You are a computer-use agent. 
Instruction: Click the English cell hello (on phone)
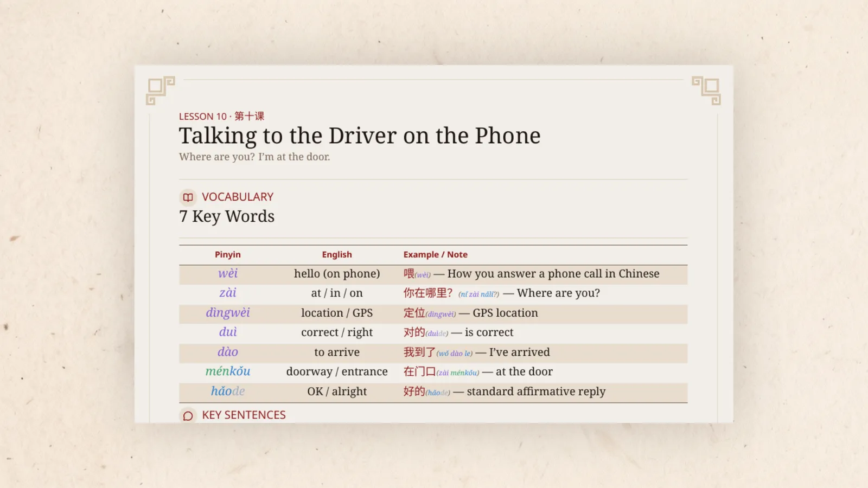point(337,274)
